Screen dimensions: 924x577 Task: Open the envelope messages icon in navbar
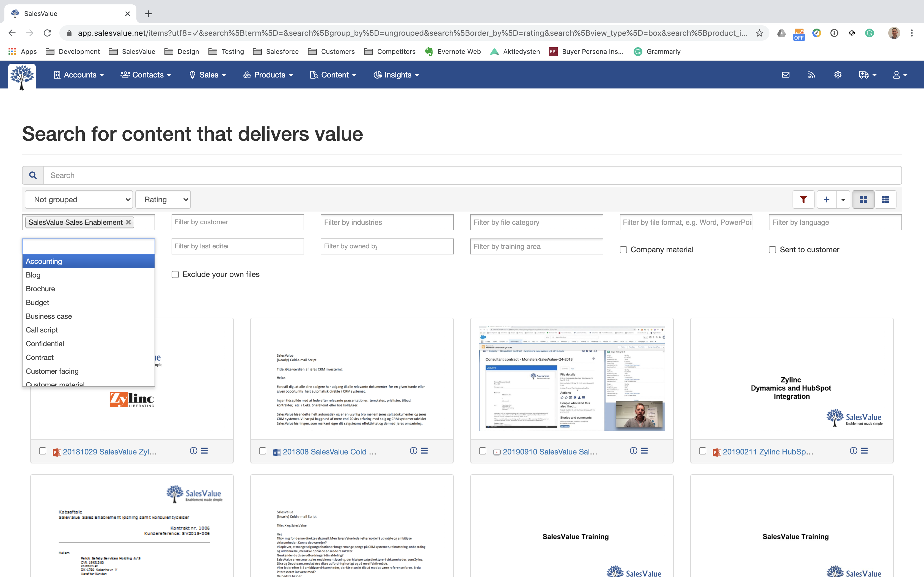[x=785, y=75]
